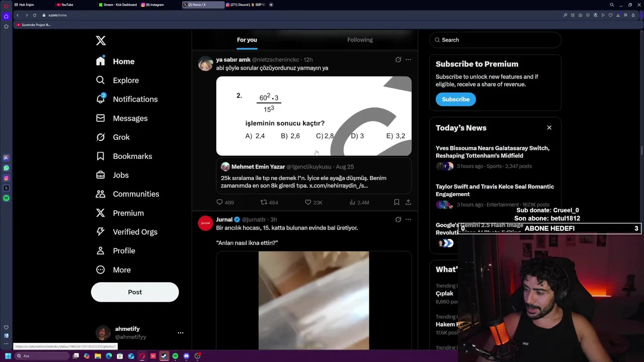Image resolution: width=644 pixels, height=362 pixels.
Task: Open ya sabır amk user profile name
Action: pyautogui.click(x=233, y=60)
